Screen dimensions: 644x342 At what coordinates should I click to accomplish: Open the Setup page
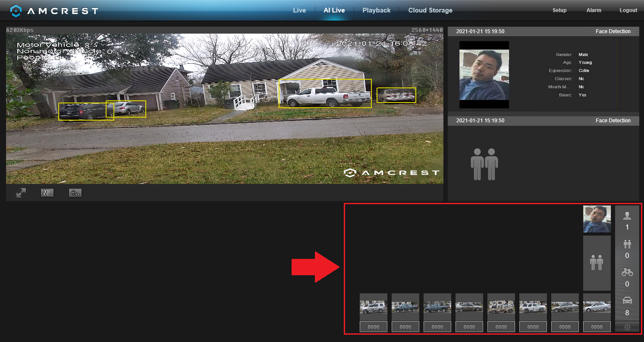pyautogui.click(x=559, y=10)
